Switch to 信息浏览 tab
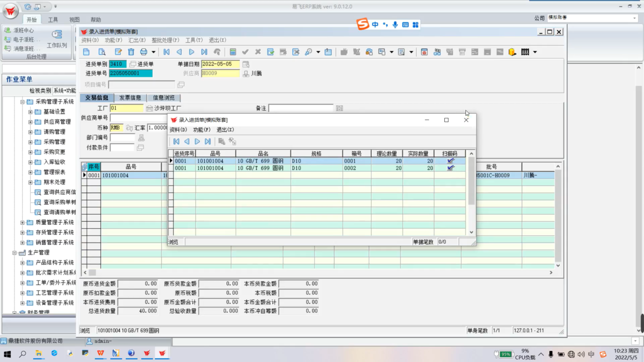The height and width of the screenshot is (362, 644). coord(164,98)
